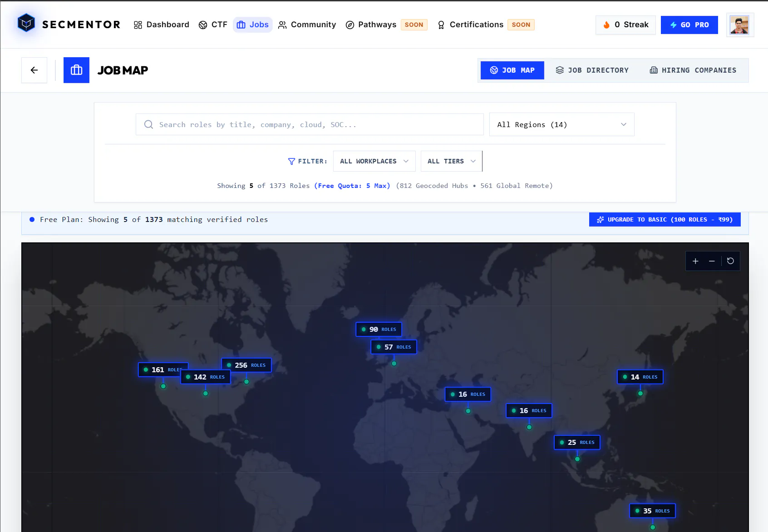Upgrade to Basic plan for 100 roles
The height and width of the screenshot is (532, 768).
[x=665, y=220]
